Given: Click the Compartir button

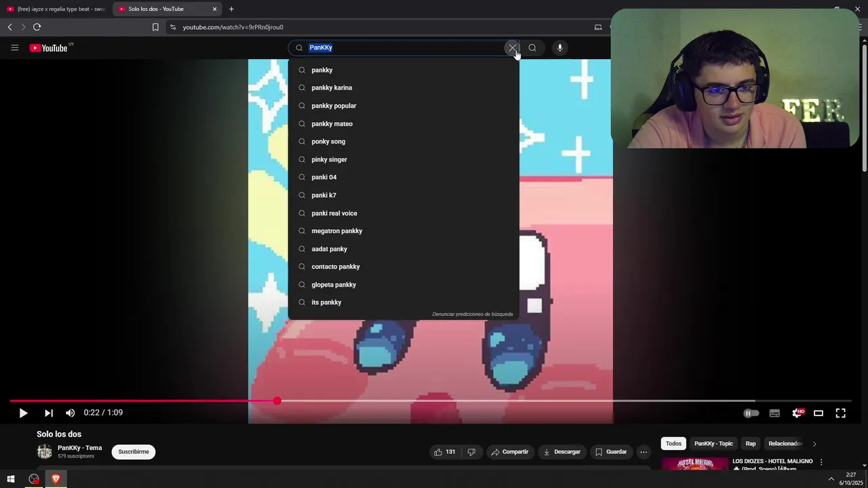Looking at the screenshot, I should 510,451.
